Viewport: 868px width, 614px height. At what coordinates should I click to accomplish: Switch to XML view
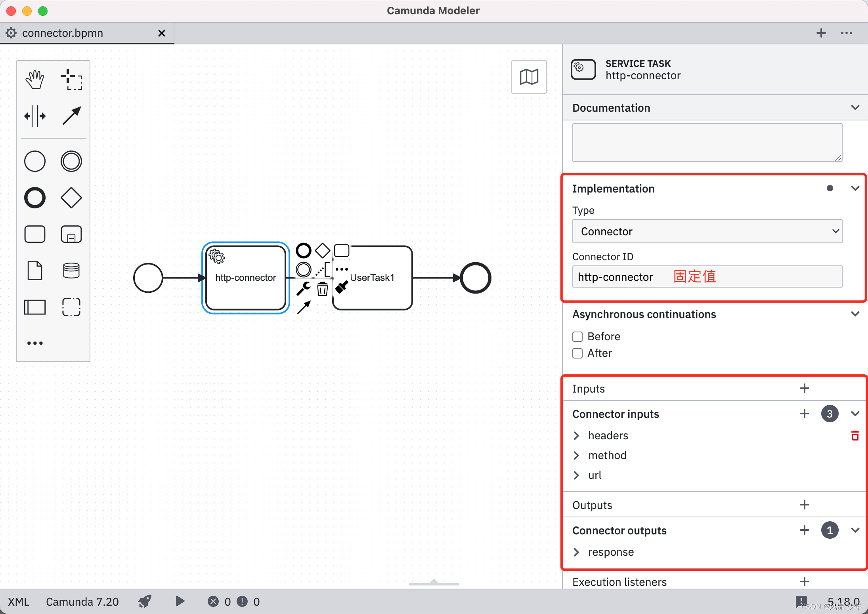tap(19, 602)
